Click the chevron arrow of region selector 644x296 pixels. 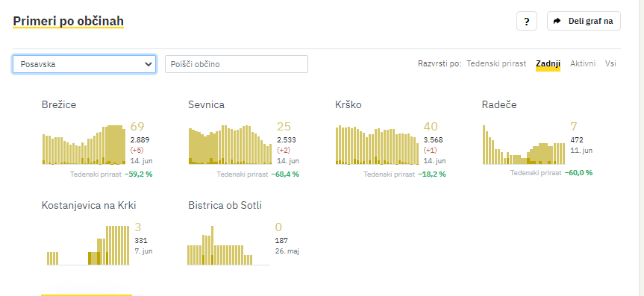coord(149,64)
